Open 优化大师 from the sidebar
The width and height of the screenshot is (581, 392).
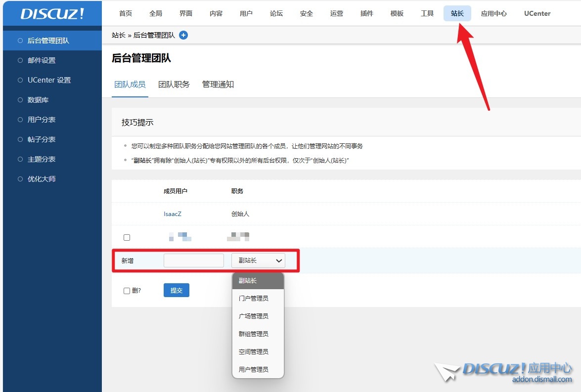(x=42, y=179)
